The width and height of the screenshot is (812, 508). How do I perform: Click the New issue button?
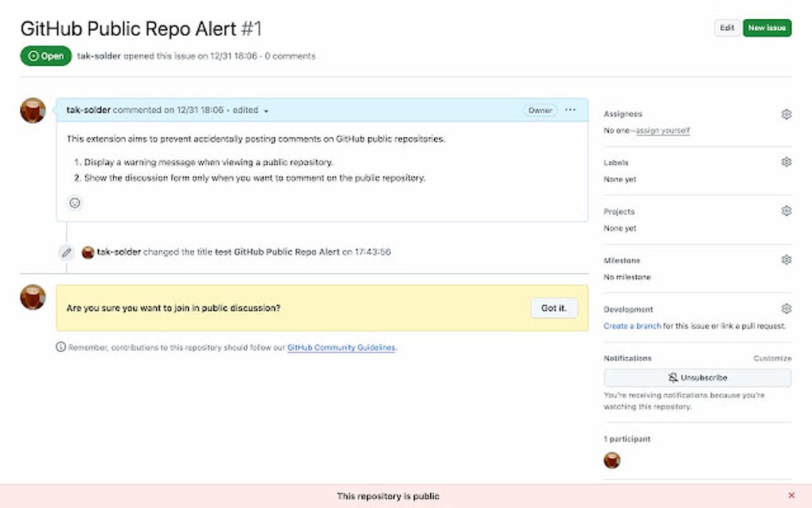coord(766,27)
